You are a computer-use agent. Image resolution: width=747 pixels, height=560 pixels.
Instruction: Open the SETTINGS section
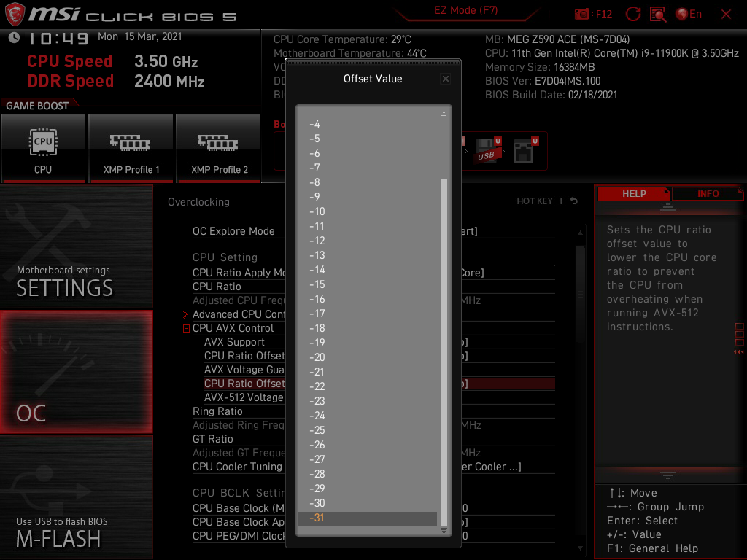click(x=76, y=247)
